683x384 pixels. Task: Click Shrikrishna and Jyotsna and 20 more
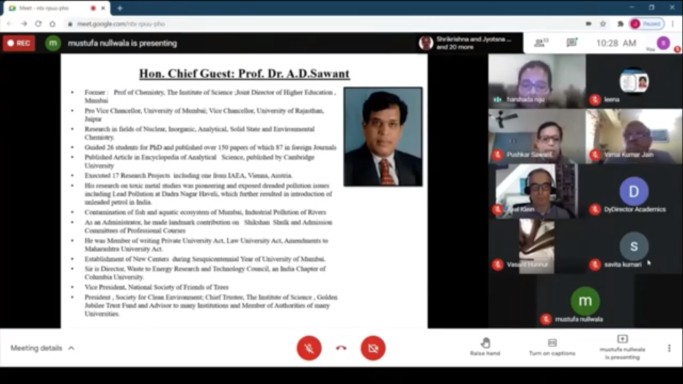click(465, 43)
